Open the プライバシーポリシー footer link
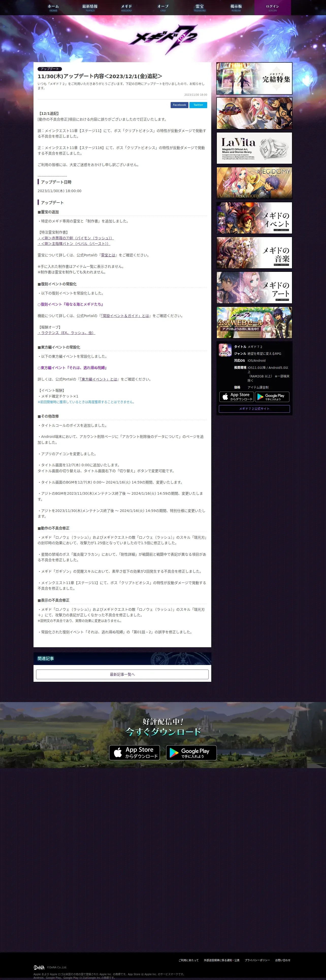Viewport: 326px width, 980px height. [257, 960]
